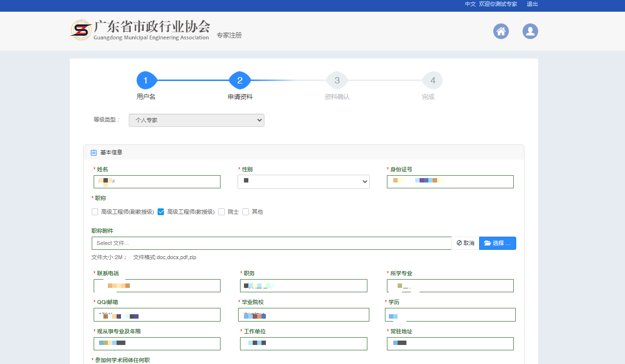Switch language via 中文 link
Image resolution: width=625 pixels, height=364 pixels.
[x=470, y=4]
